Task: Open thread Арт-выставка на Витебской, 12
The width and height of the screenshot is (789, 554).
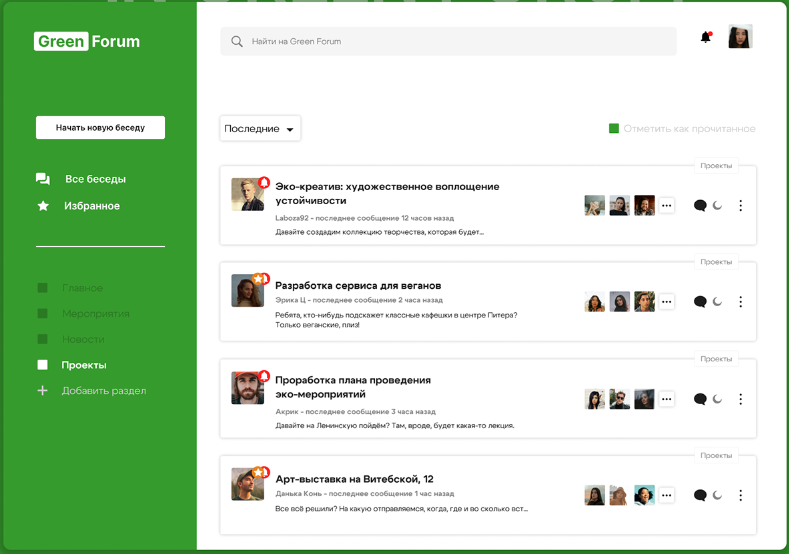Action: click(x=354, y=479)
